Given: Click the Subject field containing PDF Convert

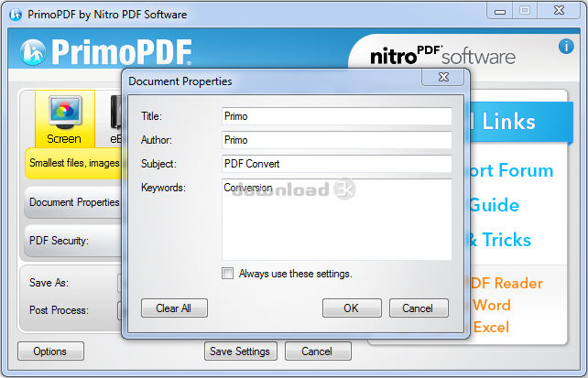Looking at the screenshot, I should 336,164.
